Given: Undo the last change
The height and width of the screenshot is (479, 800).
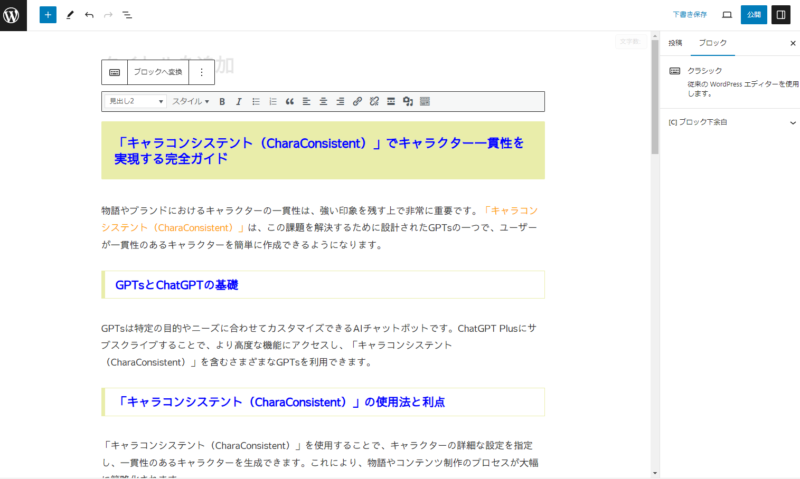Looking at the screenshot, I should pyautogui.click(x=89, y=15).
